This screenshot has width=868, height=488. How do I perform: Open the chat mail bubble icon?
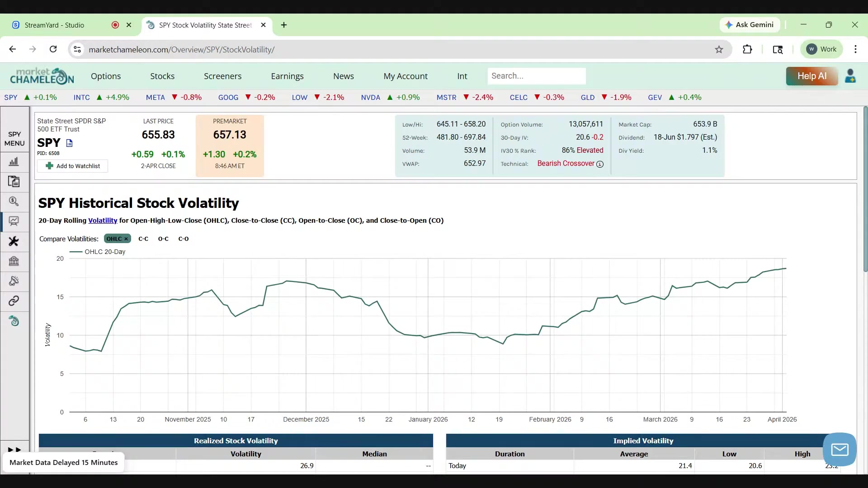point(840,450)
